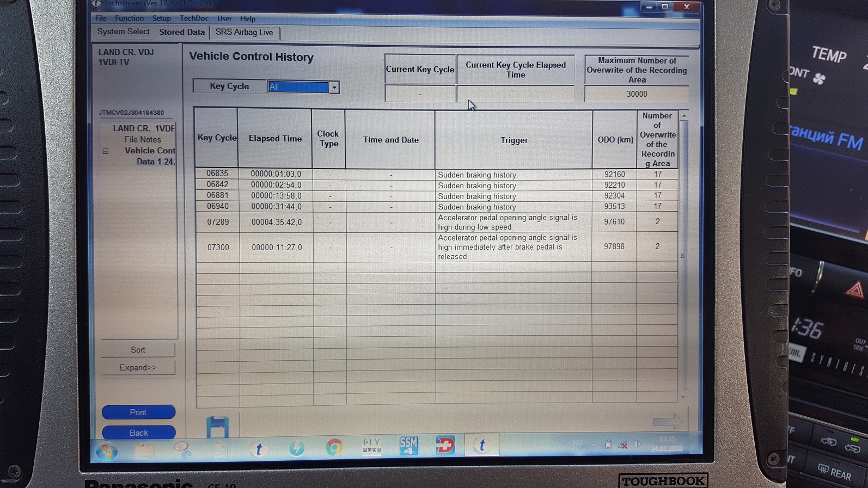Open the TechDoc menu

pyautogui.click(x=194, y=18)
